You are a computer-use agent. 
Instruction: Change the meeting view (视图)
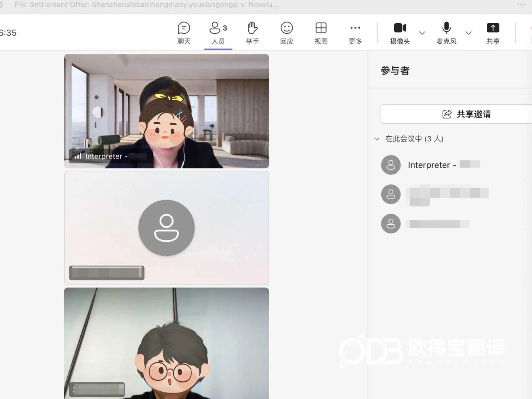(321, 33)
